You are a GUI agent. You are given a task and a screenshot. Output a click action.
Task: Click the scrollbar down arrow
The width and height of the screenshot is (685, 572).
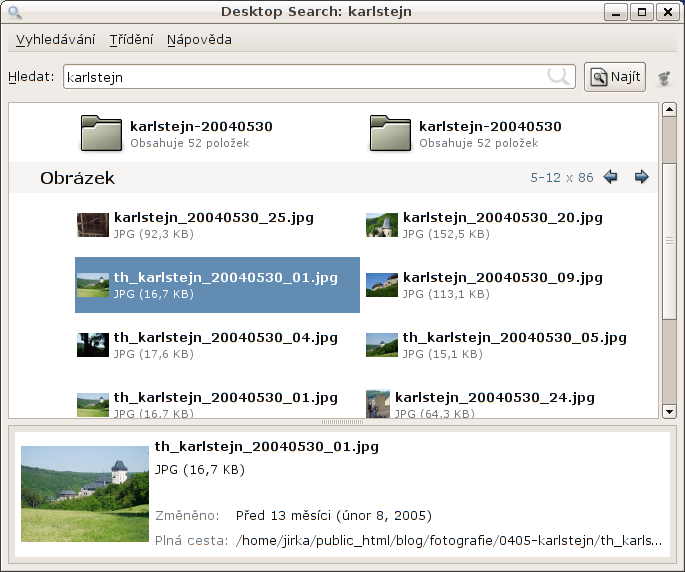pyautogui.click(x=669, y=412)
